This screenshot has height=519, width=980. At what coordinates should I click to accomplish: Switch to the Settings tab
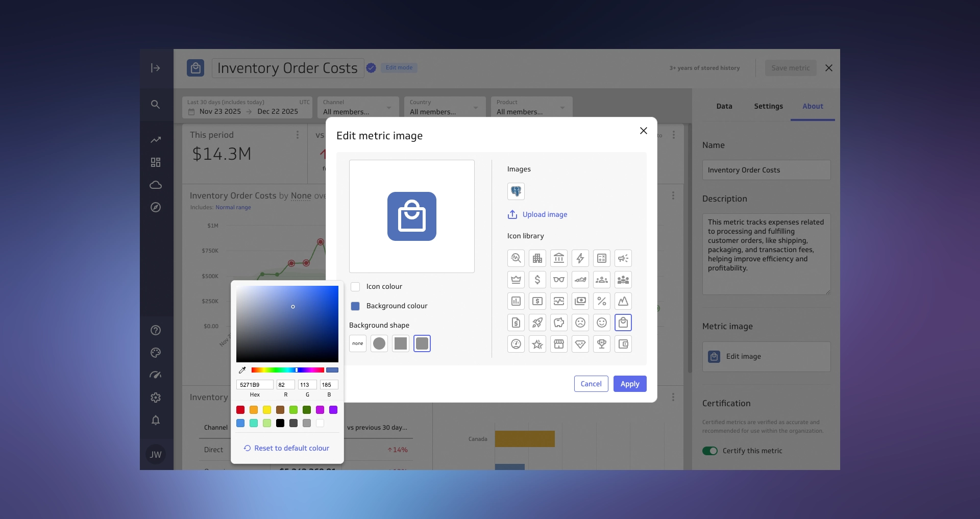pos(768,106)
